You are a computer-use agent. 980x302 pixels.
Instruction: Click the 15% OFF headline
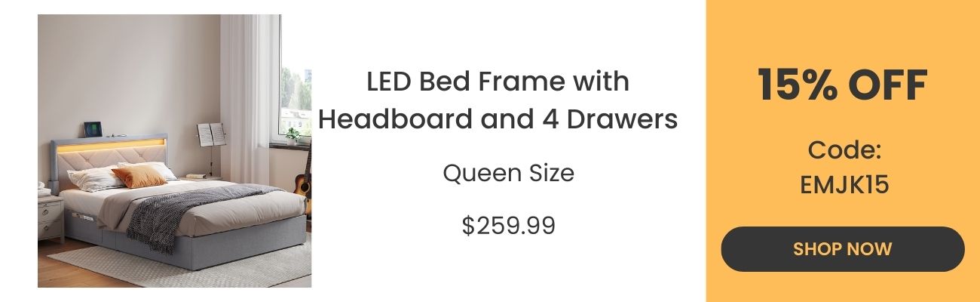(x=842, y=85)
